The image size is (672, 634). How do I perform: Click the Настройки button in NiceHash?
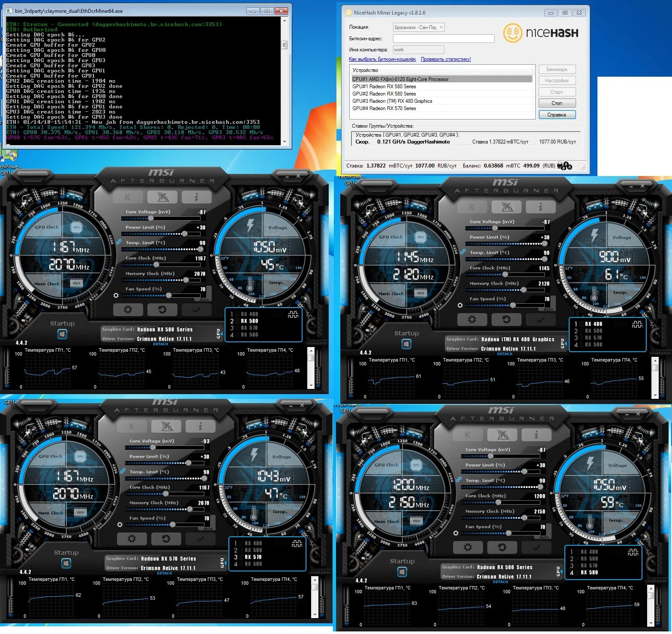pos(557,81)
